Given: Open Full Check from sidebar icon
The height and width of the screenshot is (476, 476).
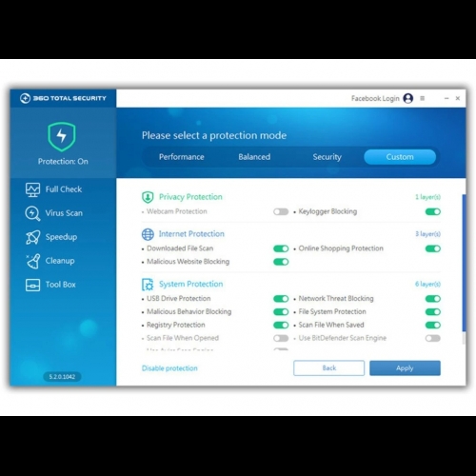Looking at the screenshot, I should tap(32, 189).
